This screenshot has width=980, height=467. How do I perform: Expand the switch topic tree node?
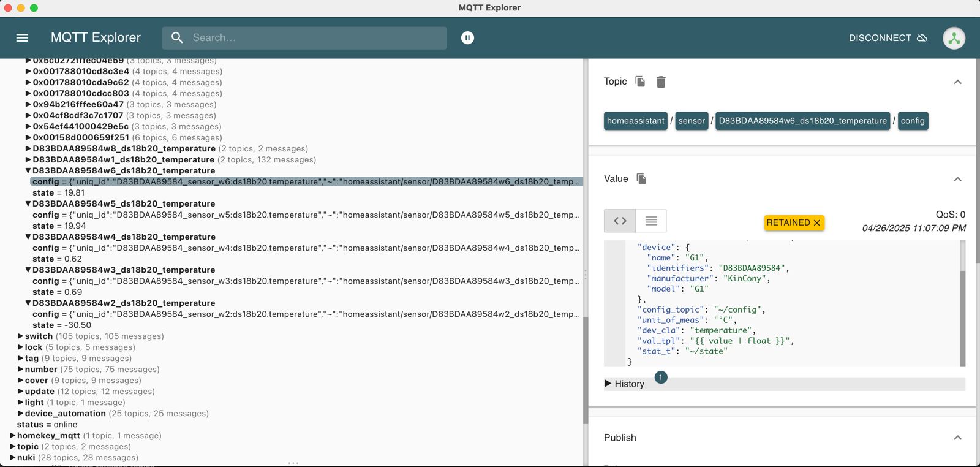pyautogui.click(x=21, y=336)
